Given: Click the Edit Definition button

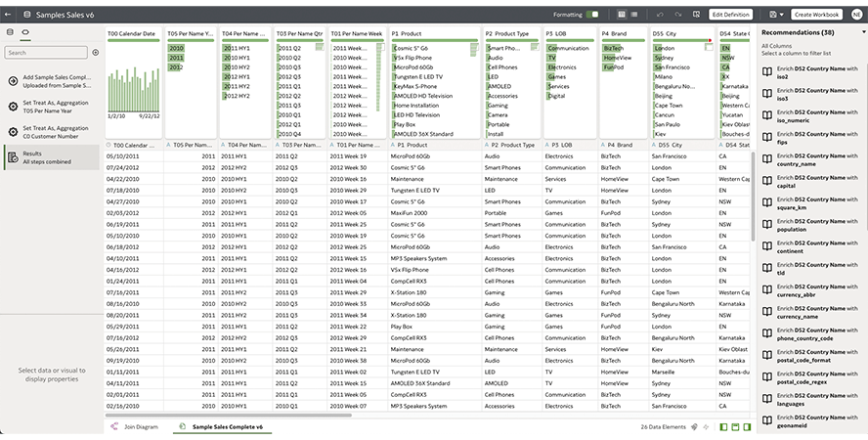Looking at the screenshot, I should pyautogui.click(x=730, y=15).
